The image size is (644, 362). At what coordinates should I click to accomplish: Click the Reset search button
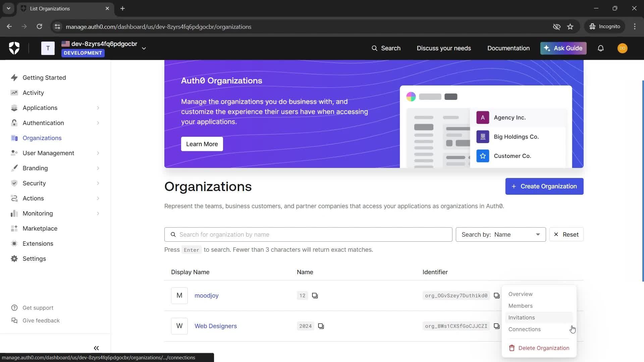[567, 235]
